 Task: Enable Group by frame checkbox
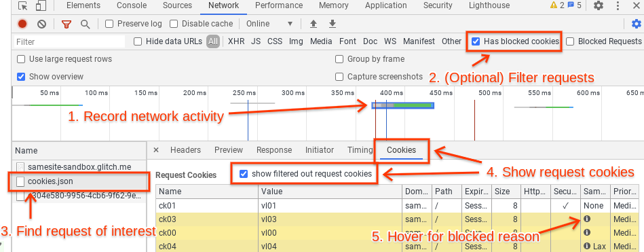pyautogui.click(x=339, y=59)
